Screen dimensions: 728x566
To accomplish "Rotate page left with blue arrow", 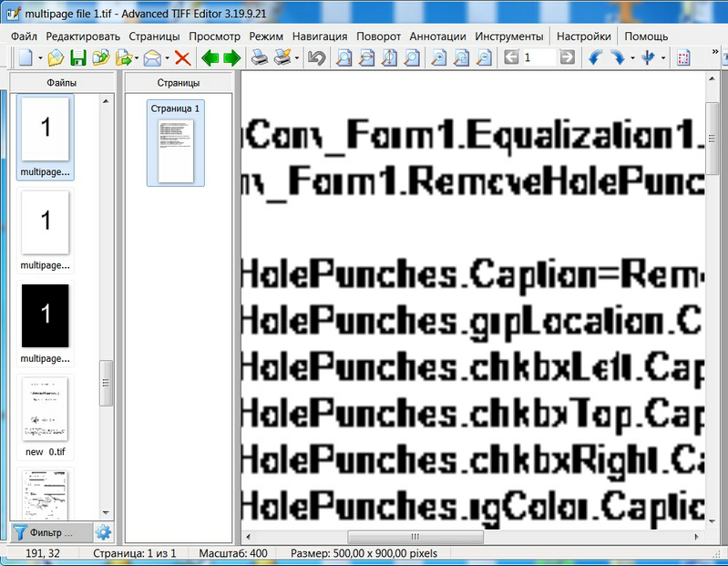I will coord(595,58).
